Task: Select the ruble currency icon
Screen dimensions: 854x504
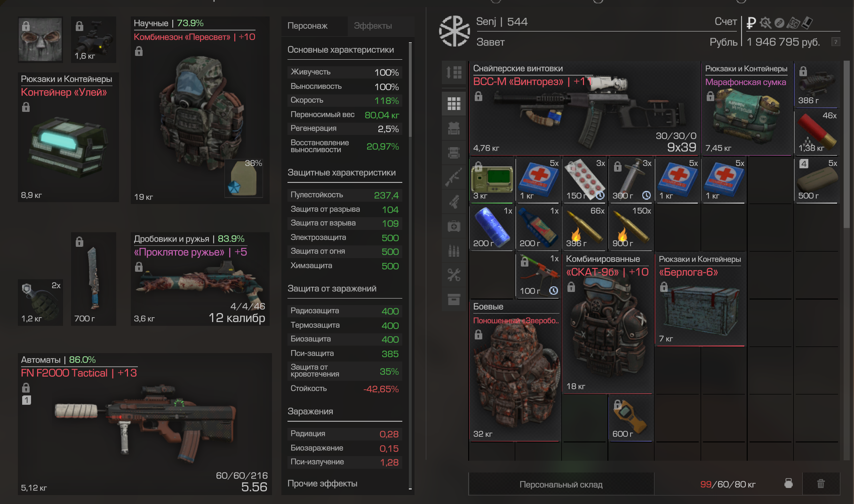Action: coord(751,23)
